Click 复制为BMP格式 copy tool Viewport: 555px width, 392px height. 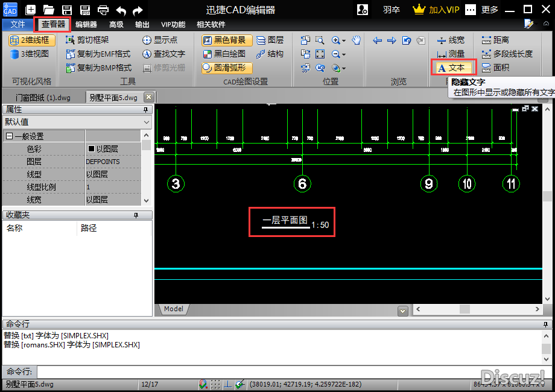point(99,68)
